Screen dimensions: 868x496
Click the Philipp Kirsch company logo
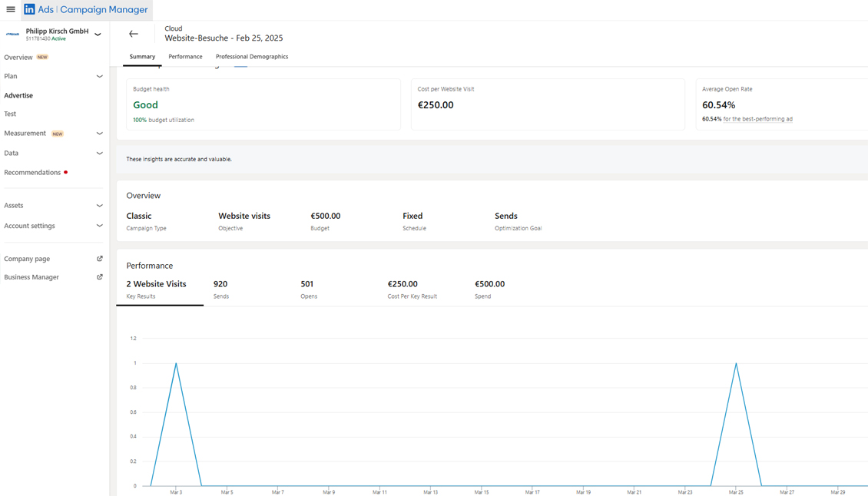12,34
